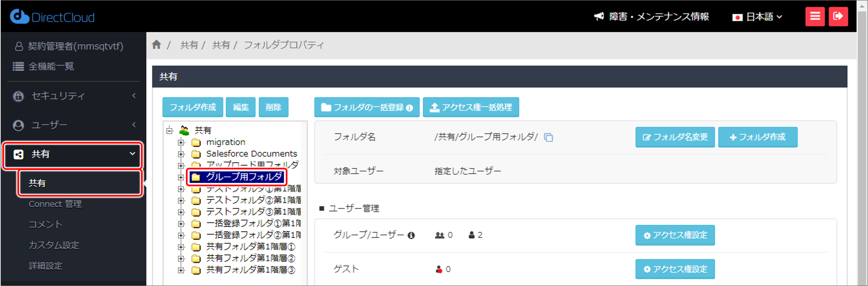This screenshot has height=286, width=868.
Task: Click the 削除 button above the folder tree
Action: coord(273,107)
